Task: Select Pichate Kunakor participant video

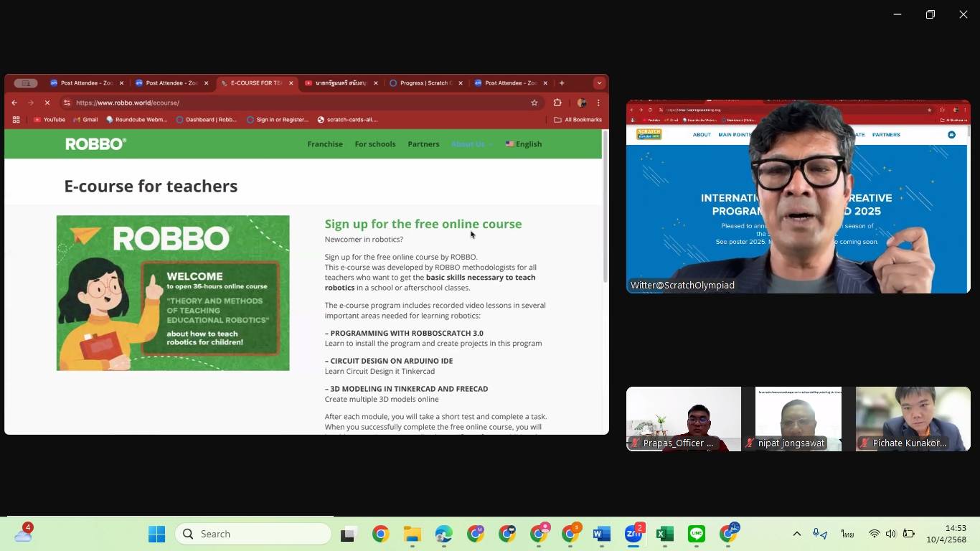Action: click(x=913, y=419)
